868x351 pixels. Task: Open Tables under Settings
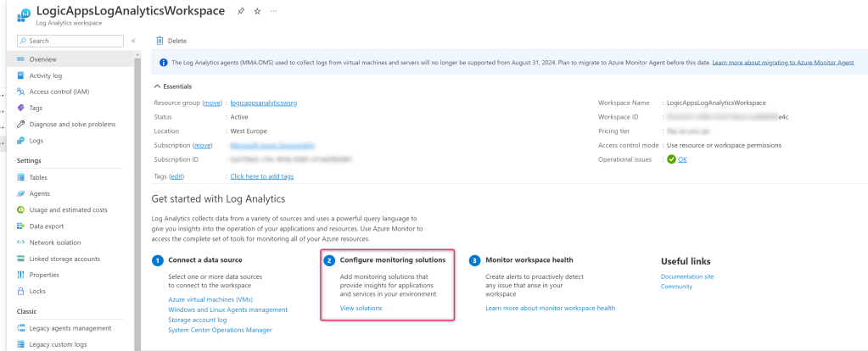38,177
